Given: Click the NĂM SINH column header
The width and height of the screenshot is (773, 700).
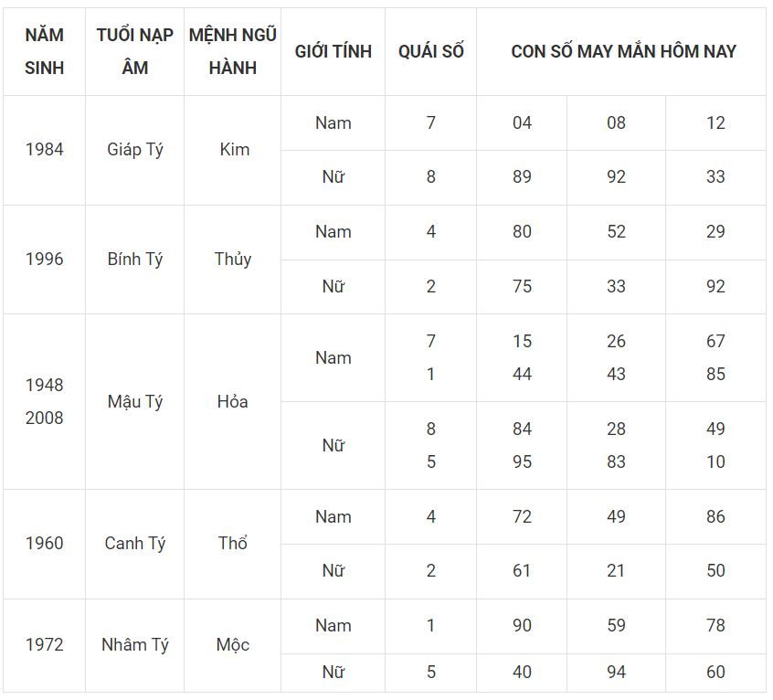Looking at the screenshot, I should coord(44,51).
